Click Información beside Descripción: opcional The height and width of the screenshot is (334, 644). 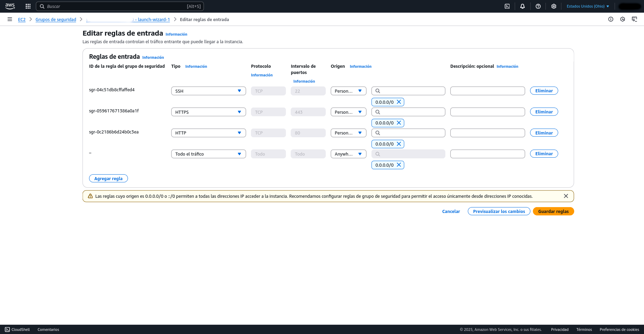[x=507, y=66]
